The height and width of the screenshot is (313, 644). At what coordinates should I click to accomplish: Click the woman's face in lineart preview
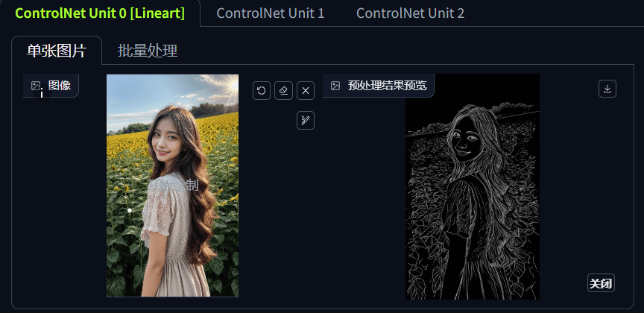(x=466, y=142)
